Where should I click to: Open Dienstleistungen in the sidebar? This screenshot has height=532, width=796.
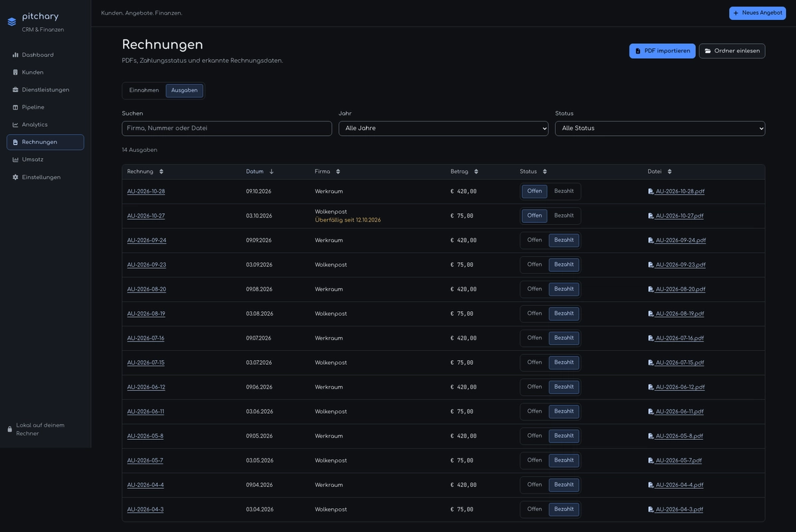click(x=45, y=90)
